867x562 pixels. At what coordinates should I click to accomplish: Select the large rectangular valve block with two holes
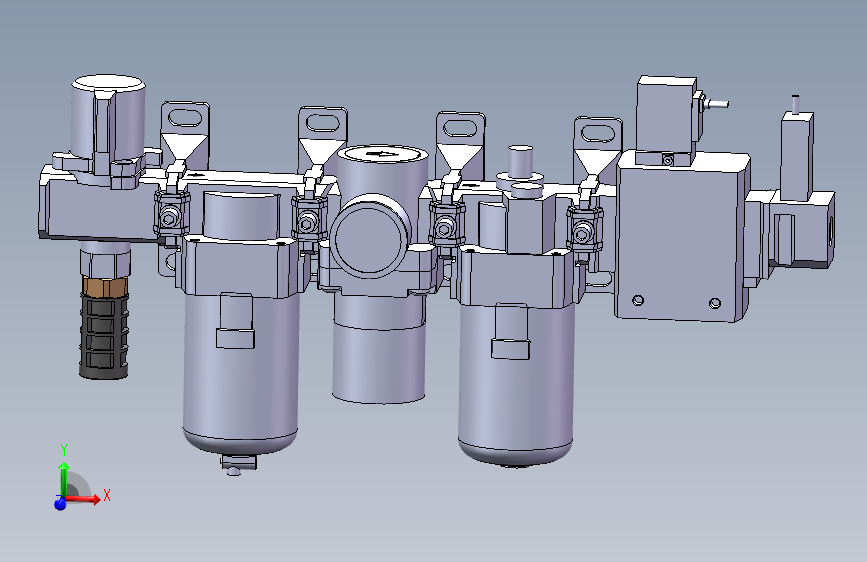(681, 237)
